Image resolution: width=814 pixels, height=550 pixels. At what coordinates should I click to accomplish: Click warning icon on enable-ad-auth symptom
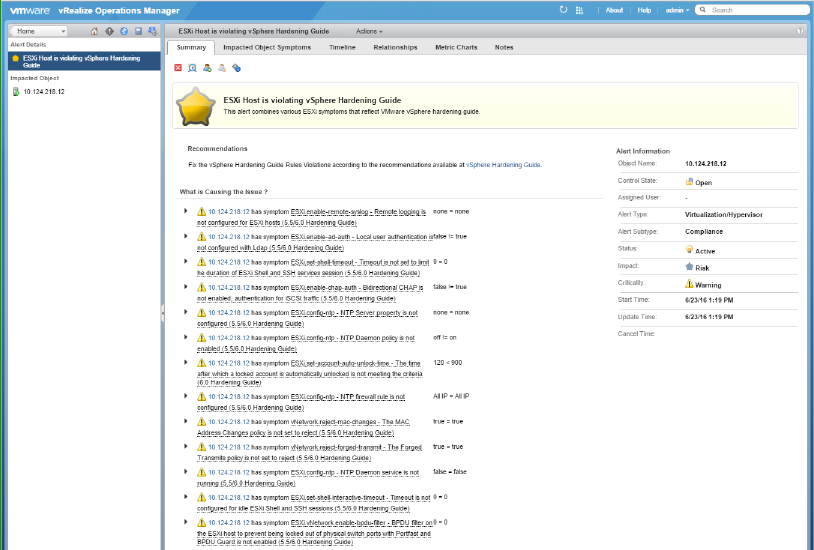[x=201, y=236]
